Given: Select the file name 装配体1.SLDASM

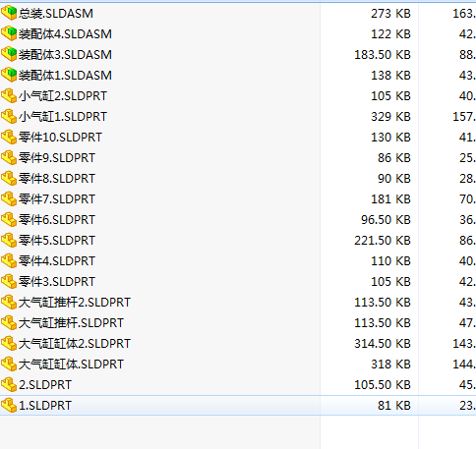Looking at the screenshot, I should tap(65, 76).
